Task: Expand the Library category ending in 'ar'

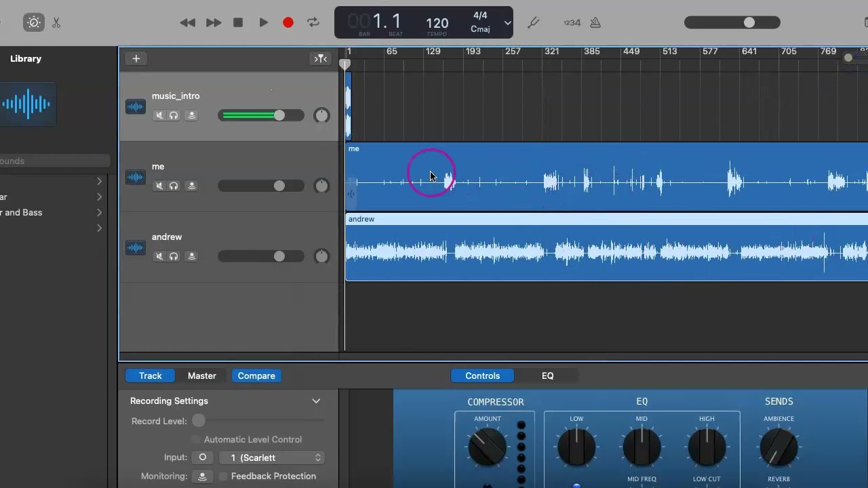Action: (99, 197)
